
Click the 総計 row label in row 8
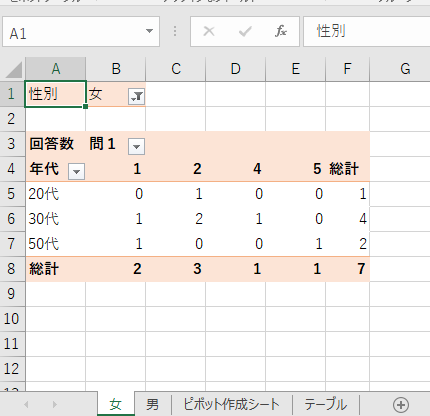tap(44, 269)
